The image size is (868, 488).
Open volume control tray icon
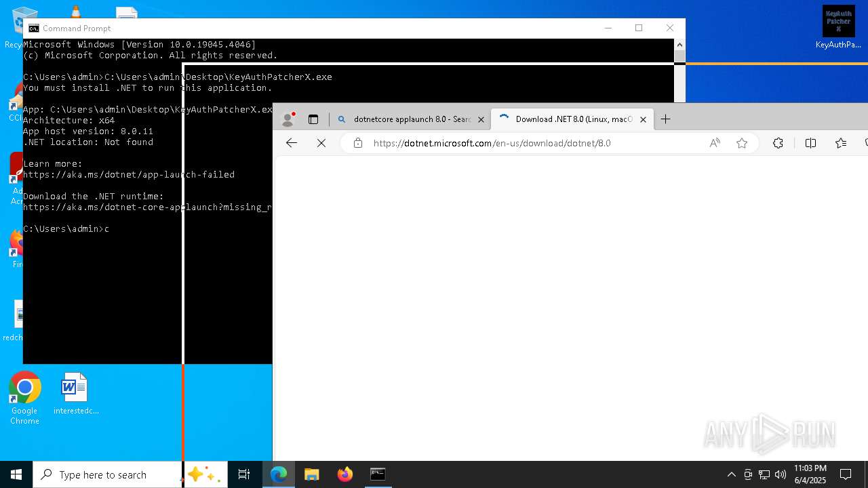pyautogui.click(x=781, y=474)
